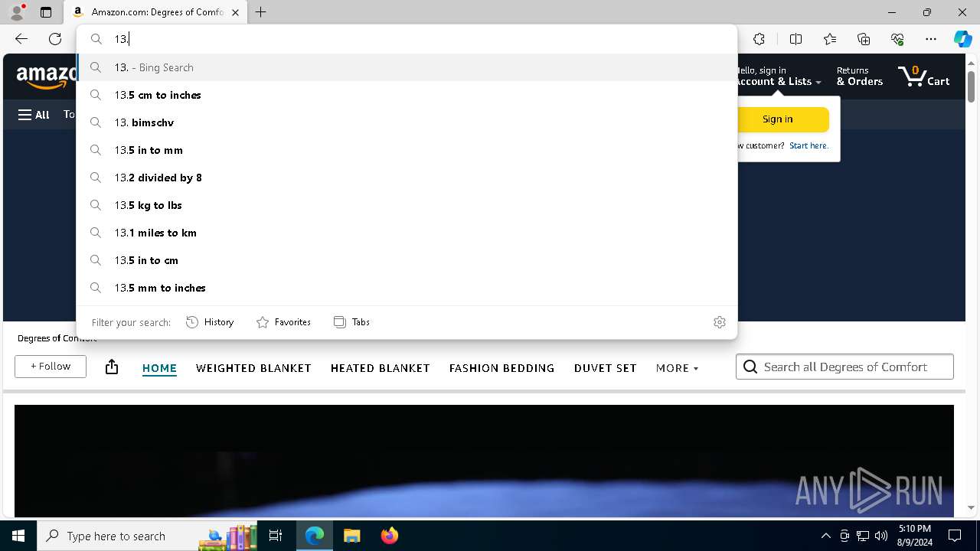The width and height of the screenshot is (980, 551).
Task: Choose the '13.2 divided by 8' suggestion
Action: (407, 178)
